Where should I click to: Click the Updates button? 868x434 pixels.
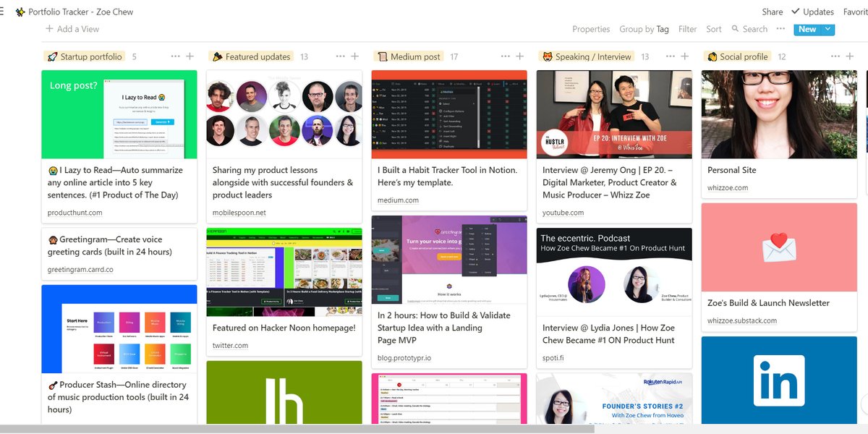pos(812,12)
